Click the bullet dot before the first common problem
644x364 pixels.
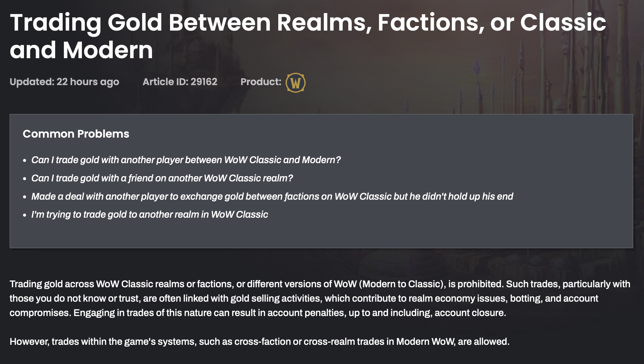(x=25, y=161)
